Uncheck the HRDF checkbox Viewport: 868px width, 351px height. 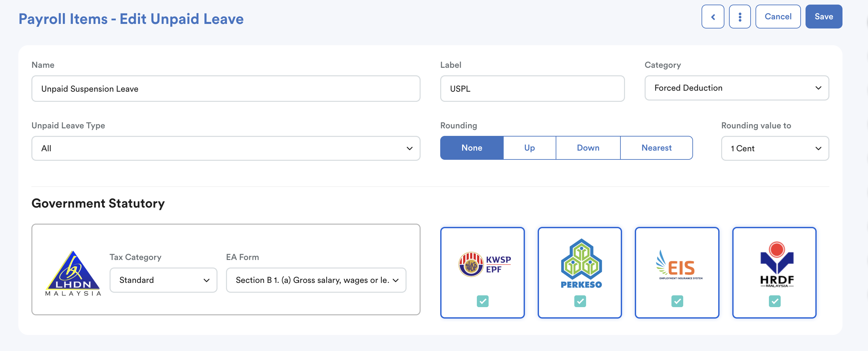[774, 301]
